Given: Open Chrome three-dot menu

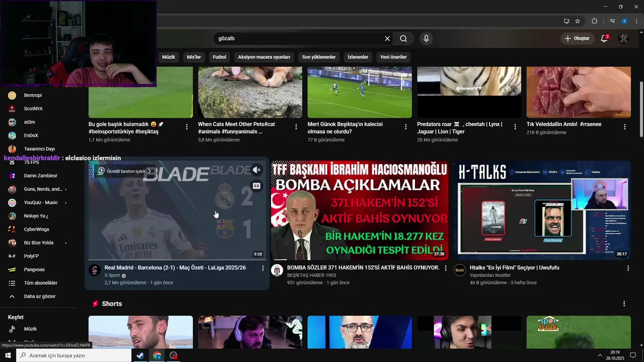Looking at the screenshot, I should click(636, 21).
